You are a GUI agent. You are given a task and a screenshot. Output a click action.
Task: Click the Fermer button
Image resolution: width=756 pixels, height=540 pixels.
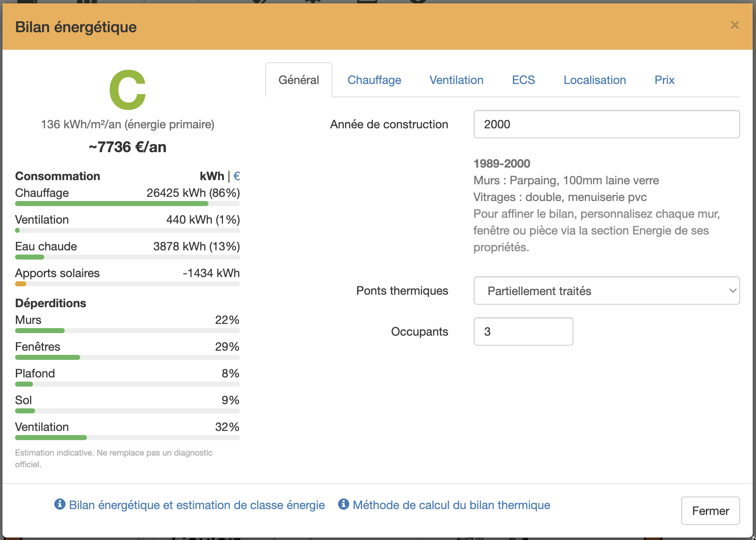(710, 511)
